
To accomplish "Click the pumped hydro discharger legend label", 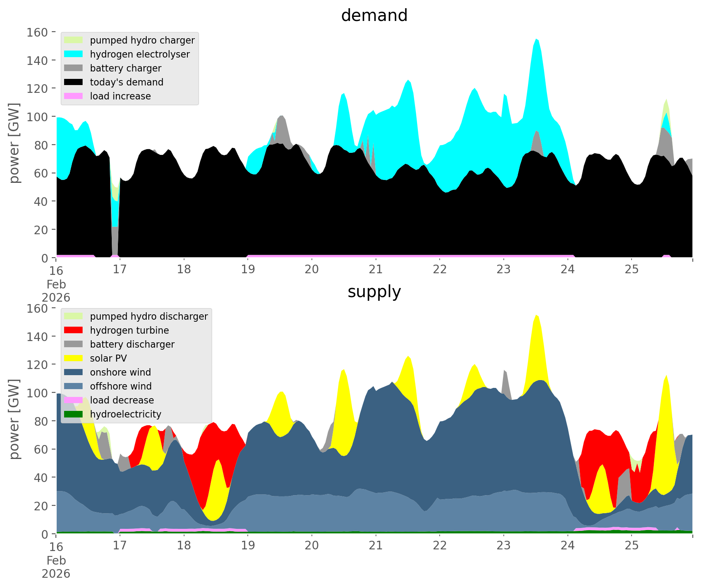I will click(x=149, y=316).
